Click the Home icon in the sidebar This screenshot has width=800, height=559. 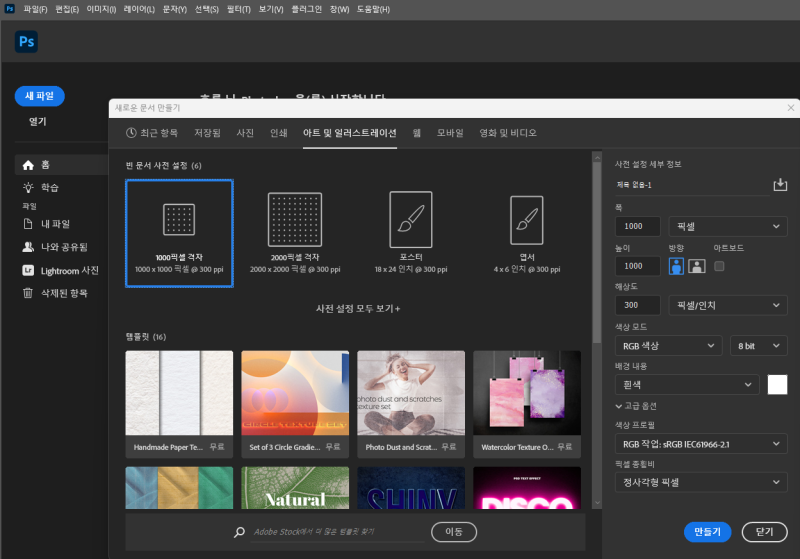28,165
